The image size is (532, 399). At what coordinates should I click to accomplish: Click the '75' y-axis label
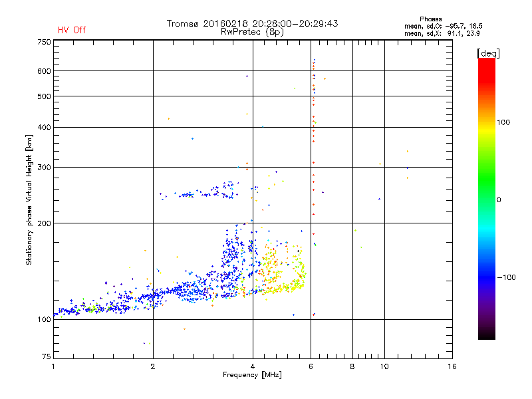47,356
